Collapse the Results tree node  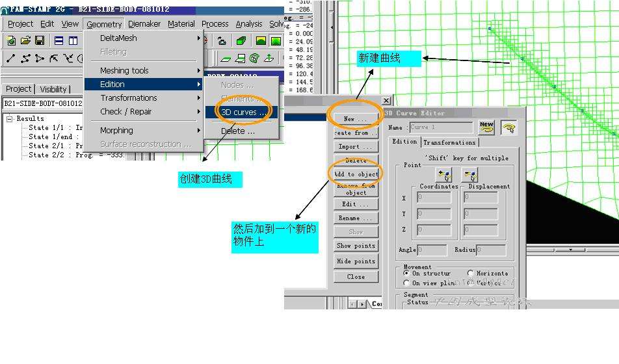10,119
